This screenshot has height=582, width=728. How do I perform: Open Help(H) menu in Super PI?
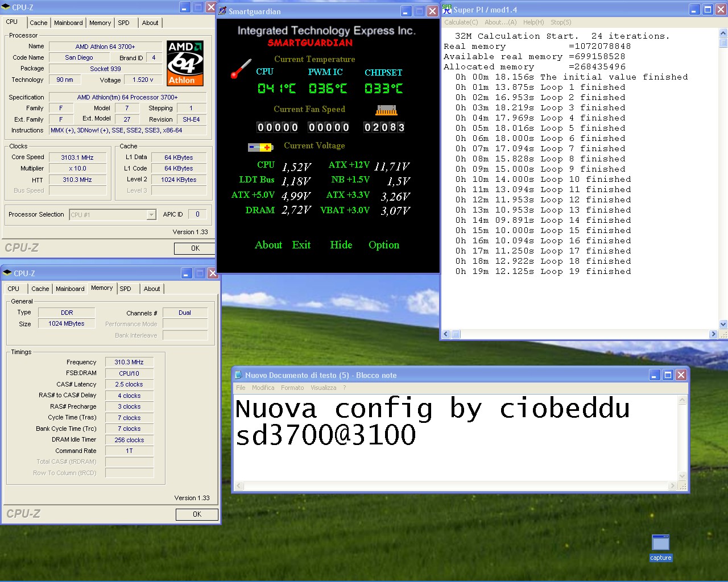point(533,22)
